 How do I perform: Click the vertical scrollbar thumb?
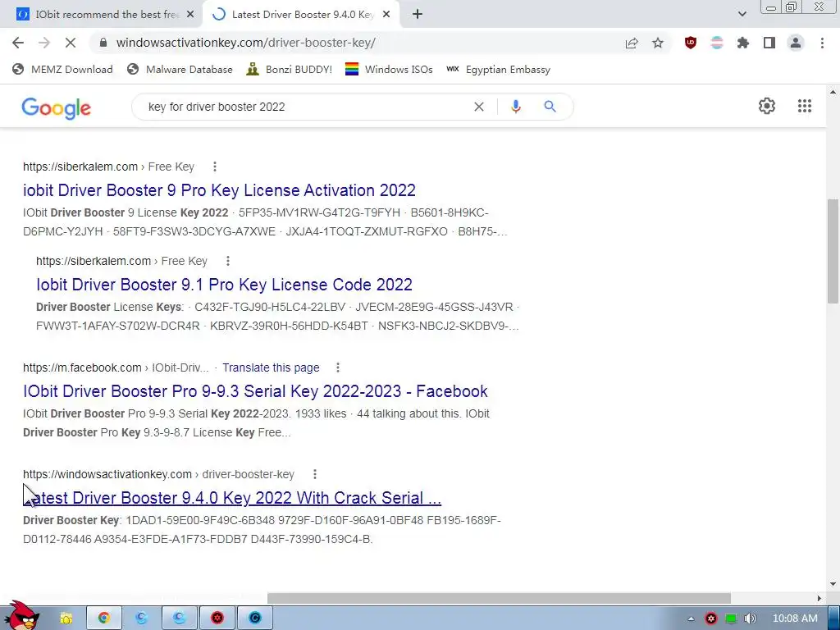tap(833, 251)
